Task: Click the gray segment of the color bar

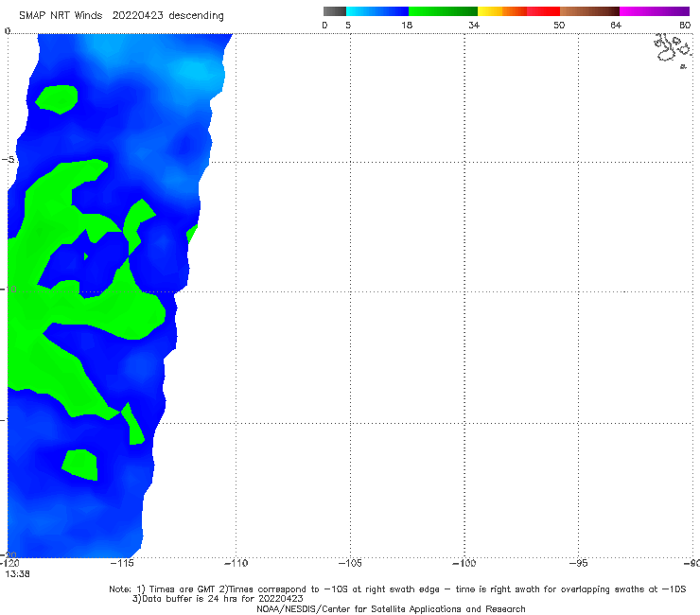Action: (x=334, y=11)
